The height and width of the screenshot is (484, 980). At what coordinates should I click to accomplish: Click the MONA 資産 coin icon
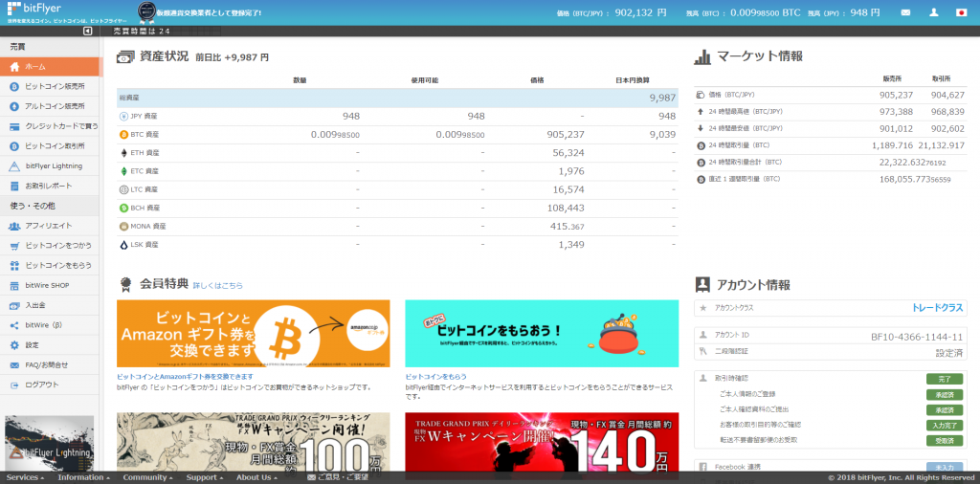coord(123,226)
